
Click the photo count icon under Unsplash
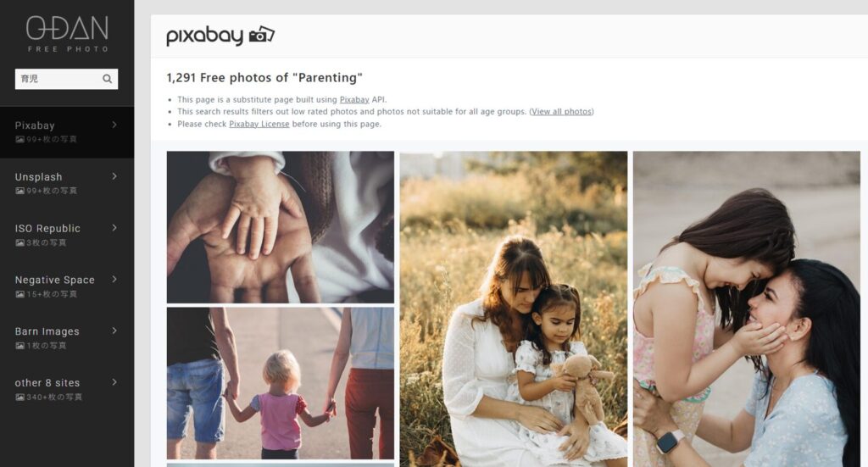coord(20,191)
